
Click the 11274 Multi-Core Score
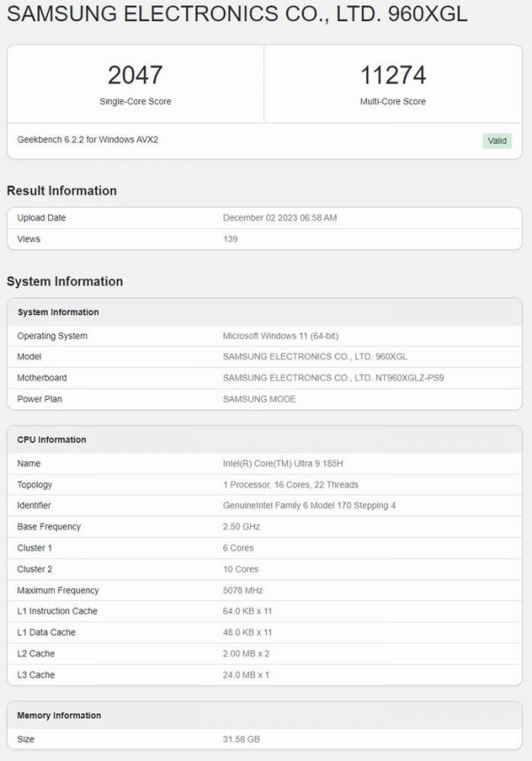click(x=392, y=75)
